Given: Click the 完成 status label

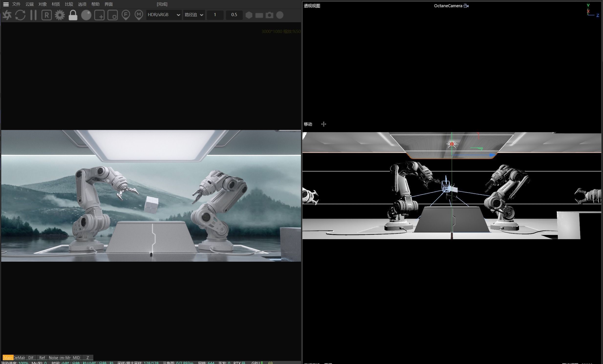Looking at the screenshot, I should 162,4.
